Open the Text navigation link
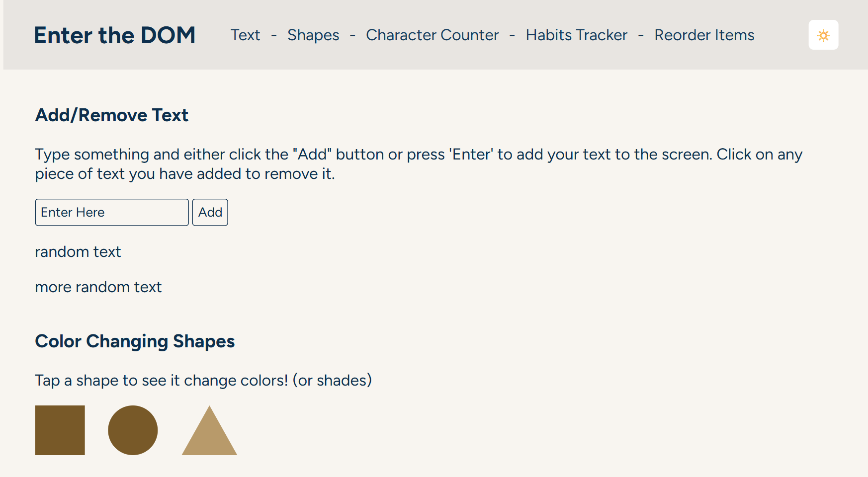This screenshot has width=868, height=477. 245,35
